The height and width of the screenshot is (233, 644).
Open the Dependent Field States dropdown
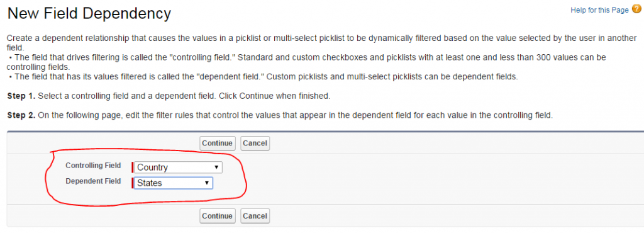174,183
